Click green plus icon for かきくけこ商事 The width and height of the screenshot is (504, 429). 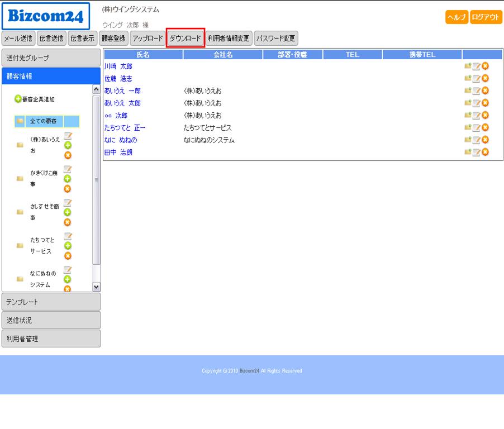pos(68,179)
